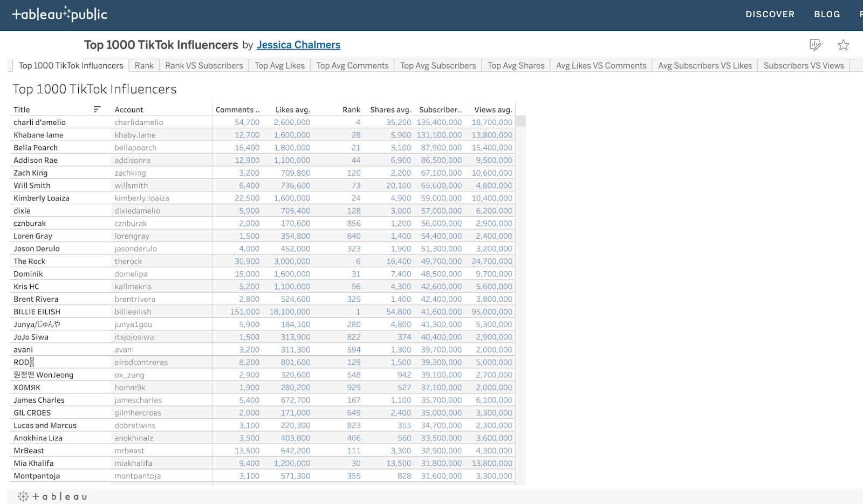Image resolution: width=863 pixels, height=504 pixels.
Task: Select the Addison Rae row title
Action: [x=36, y=160]
